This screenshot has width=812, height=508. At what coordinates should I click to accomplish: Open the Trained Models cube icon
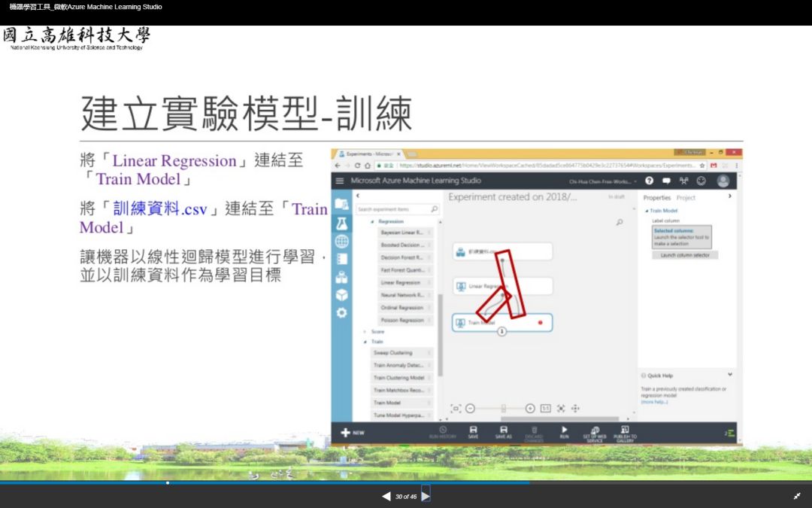[x=342, y=295]
